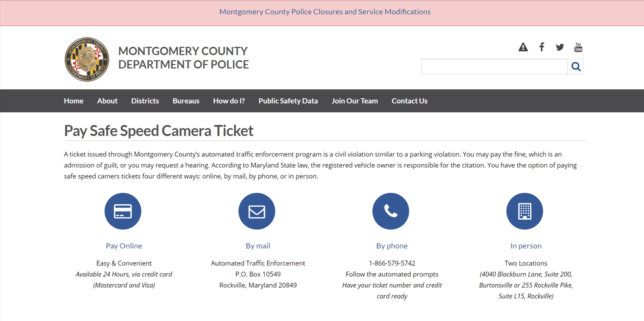Open the Join Our Team menu
The width and height of the screenshot is (644, 321).
[355, 101]
